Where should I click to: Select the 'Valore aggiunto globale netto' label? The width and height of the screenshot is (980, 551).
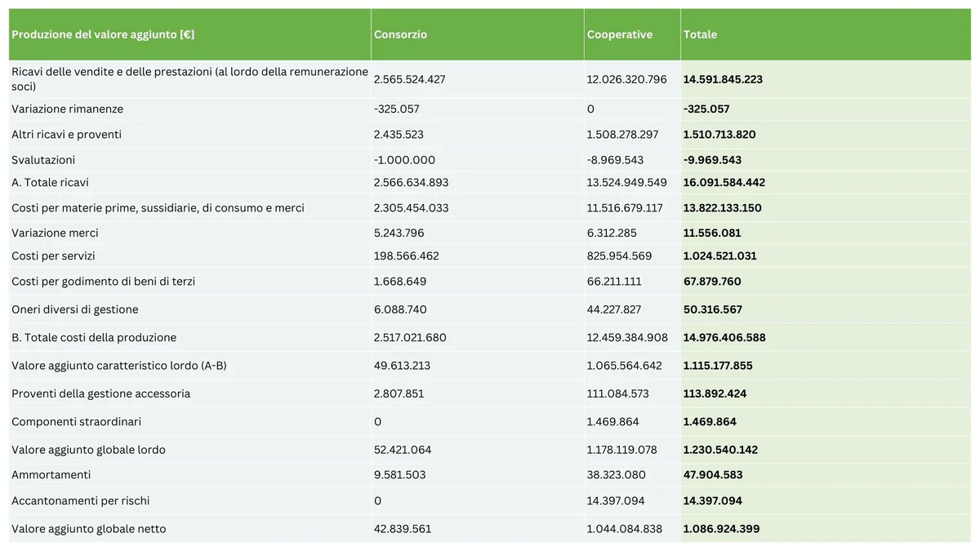click(88, 528)
